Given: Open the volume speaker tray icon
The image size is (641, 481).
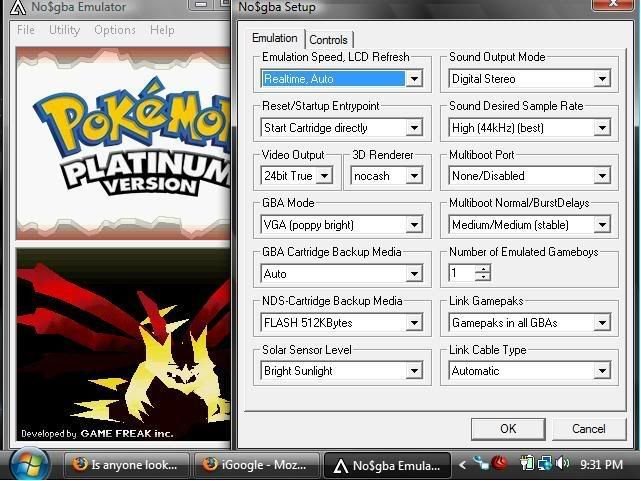Looking at the screenshot, I should [x=563, y=463].
